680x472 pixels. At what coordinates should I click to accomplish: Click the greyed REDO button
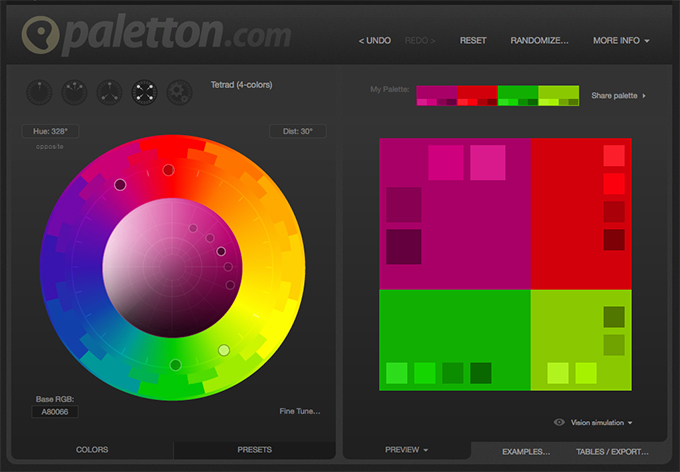click(420, 40)
